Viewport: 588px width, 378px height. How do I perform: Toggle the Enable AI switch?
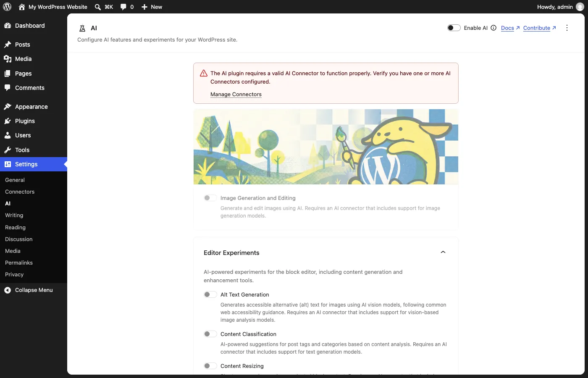click(x=454, y=28)
